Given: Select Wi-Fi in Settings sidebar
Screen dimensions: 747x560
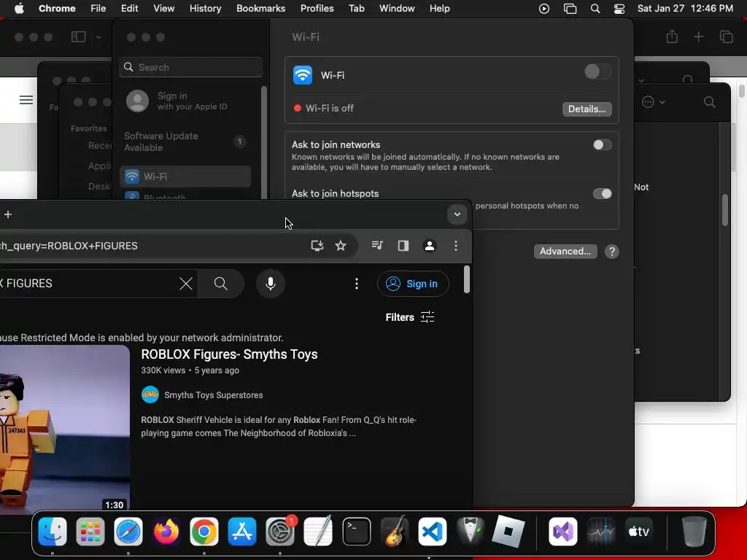Looking at the screenshot, I should coord(185,176).
